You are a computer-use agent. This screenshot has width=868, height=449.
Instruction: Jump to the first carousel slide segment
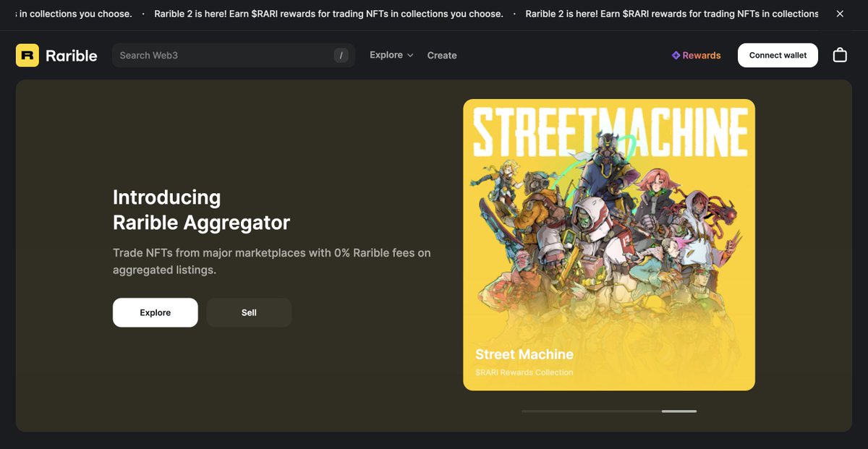(539, 411)
